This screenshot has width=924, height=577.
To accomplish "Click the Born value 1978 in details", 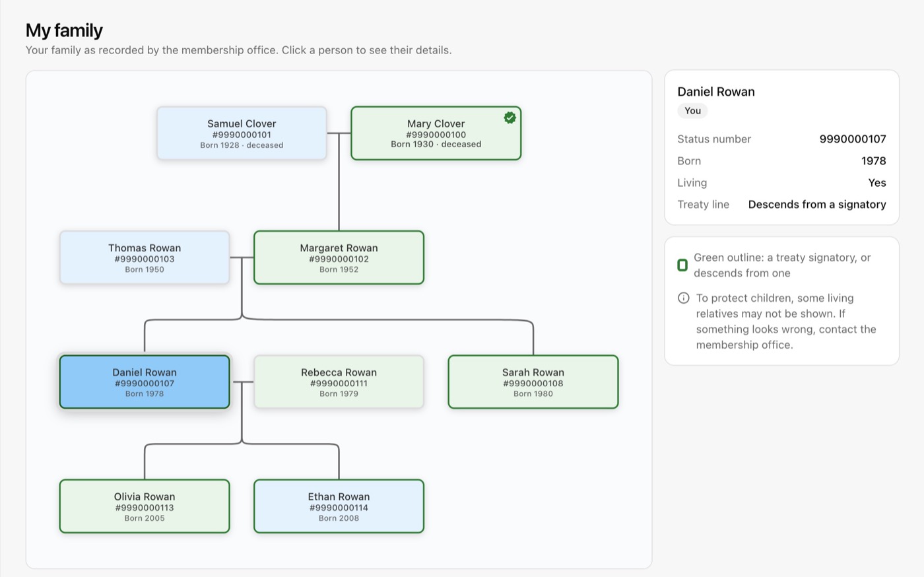I will tap(873, 161).
